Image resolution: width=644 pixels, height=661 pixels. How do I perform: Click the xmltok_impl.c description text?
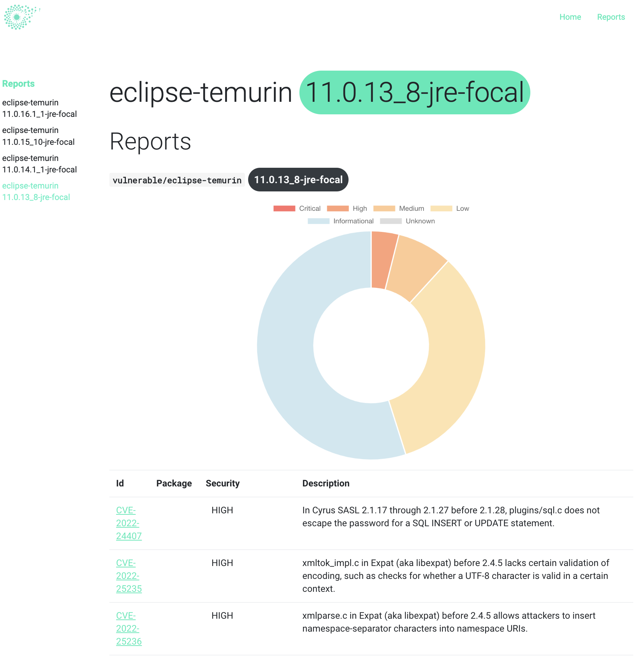455,576
